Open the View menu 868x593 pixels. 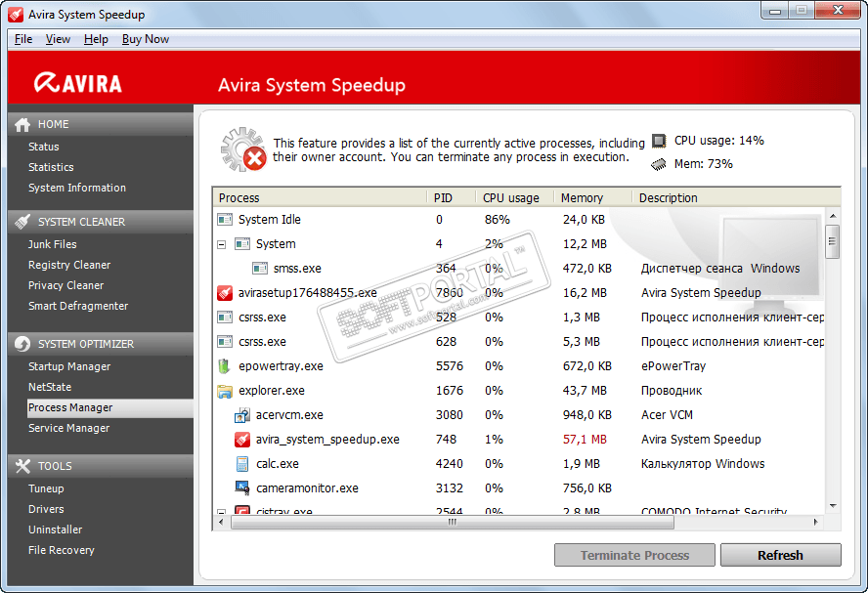(58, 39)
